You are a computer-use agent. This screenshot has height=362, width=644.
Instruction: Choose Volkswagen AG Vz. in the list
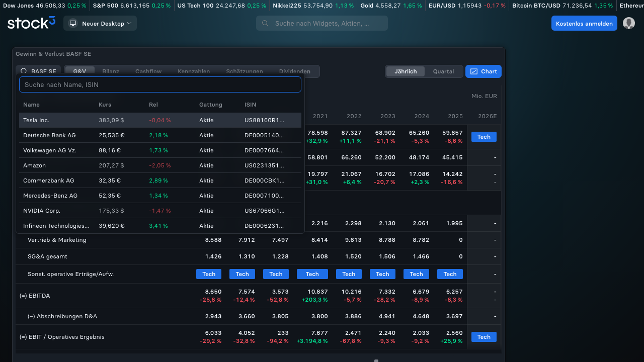tap(160, 150)
